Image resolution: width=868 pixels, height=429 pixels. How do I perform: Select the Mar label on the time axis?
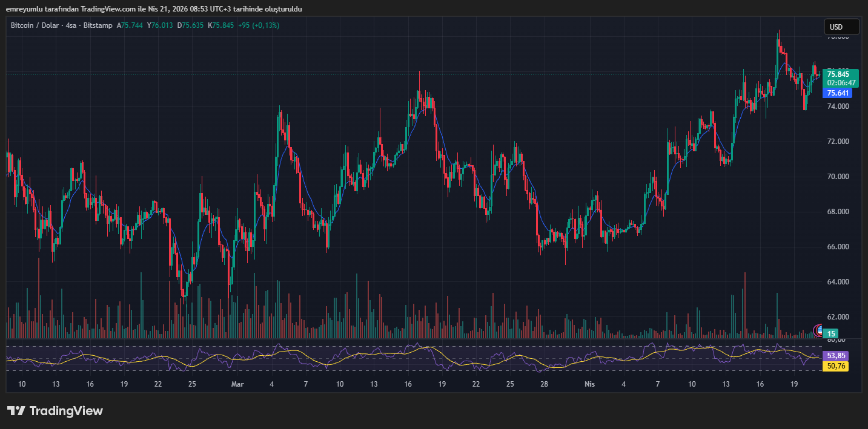pyautogui.click(x=237, y=384)
